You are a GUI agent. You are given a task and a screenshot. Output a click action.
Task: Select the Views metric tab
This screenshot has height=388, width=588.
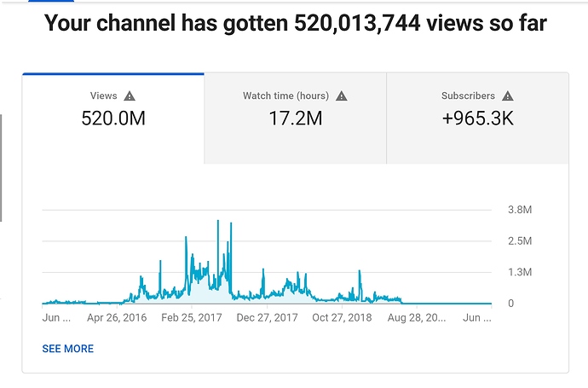113,119
